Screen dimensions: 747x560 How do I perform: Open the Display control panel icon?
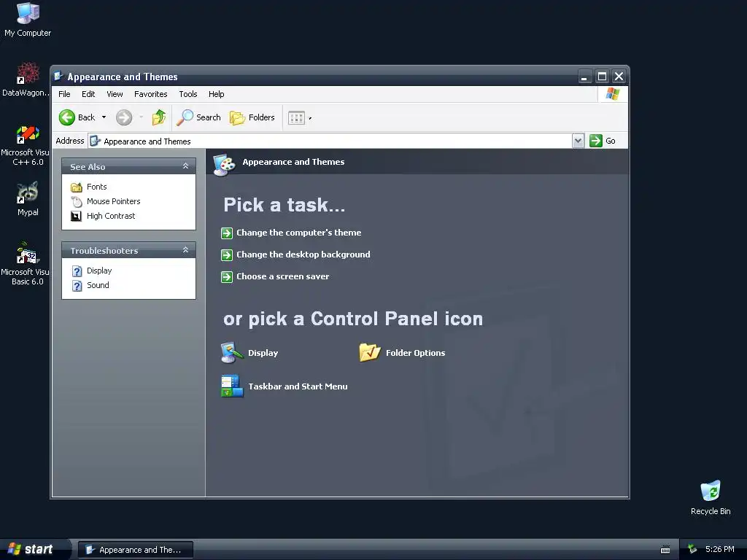tap(232, 353)
